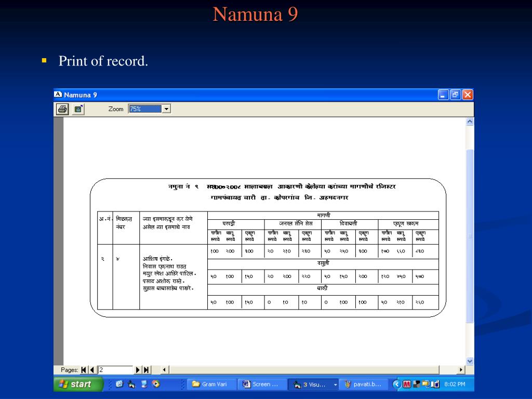Screen dimensions: 532x399
Task: Click the 'मिळकत नंबर' column header
Action: [x=124, y=222]
